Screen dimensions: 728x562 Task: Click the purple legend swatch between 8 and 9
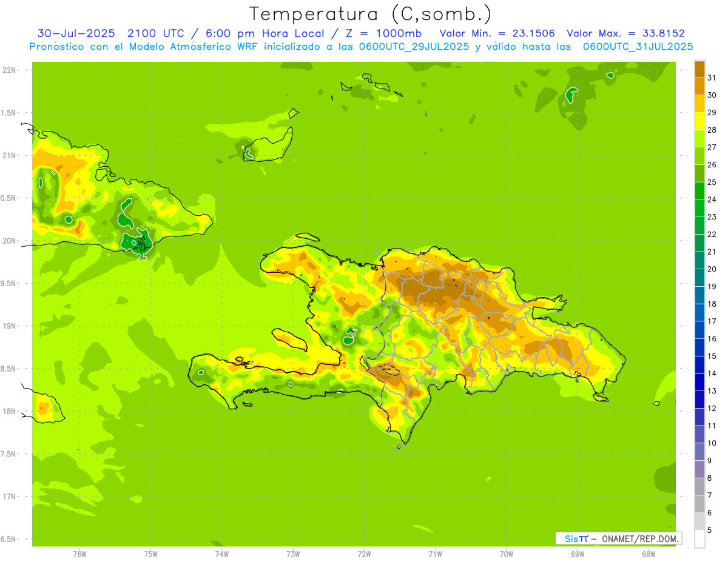click(x=699, y=469)
